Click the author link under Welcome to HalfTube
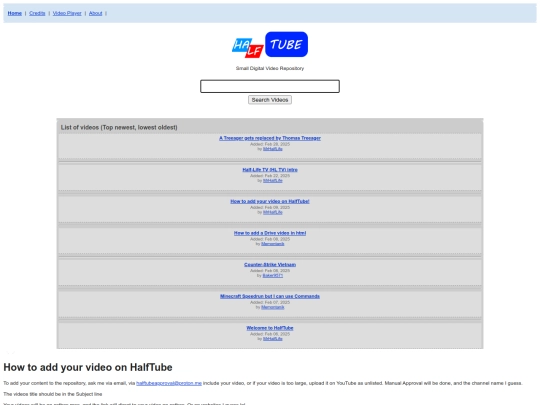 pyautogui.click(x=272, y=339)
